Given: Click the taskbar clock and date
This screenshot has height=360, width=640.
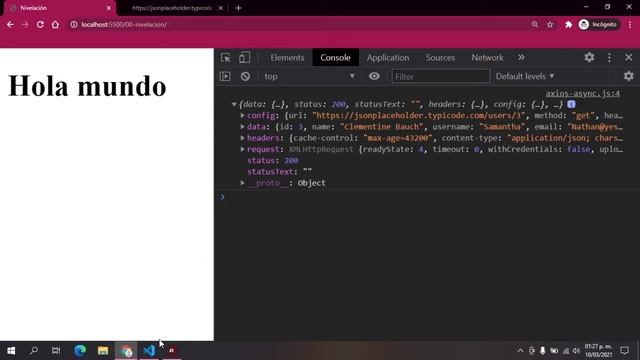Looking at the screenshot, I should 598,351.
